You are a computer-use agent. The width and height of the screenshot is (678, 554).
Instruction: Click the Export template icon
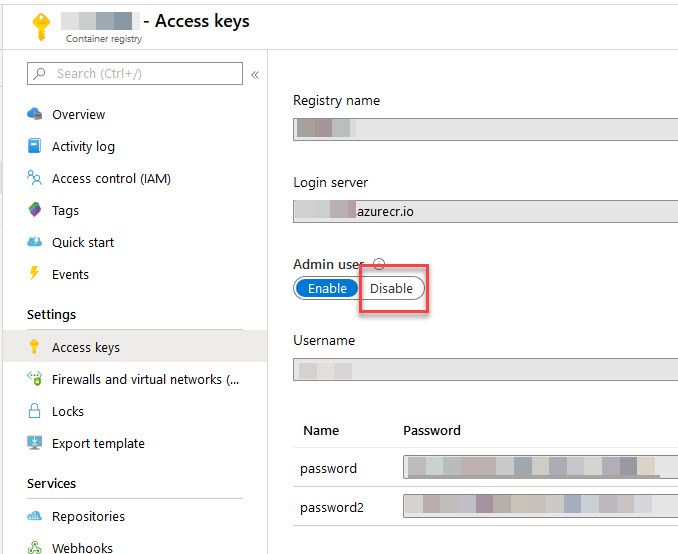click(35, 443)
